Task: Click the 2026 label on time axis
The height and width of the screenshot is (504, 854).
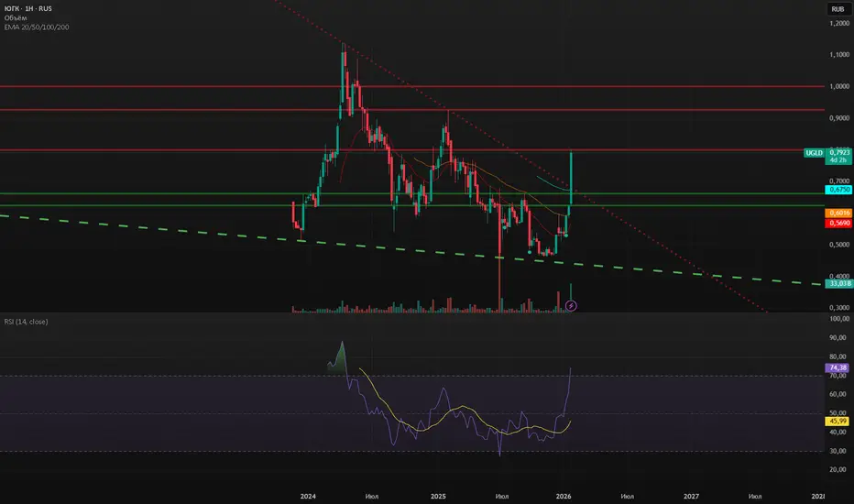Action: pos(564,497)
